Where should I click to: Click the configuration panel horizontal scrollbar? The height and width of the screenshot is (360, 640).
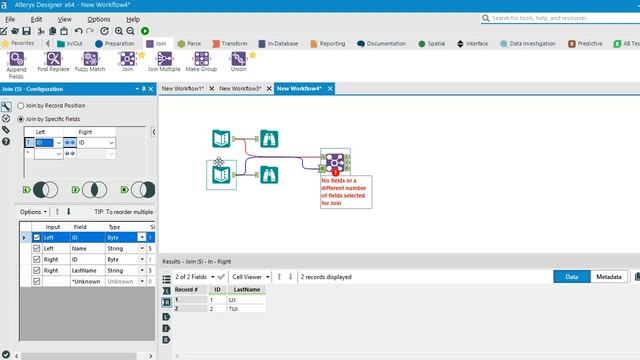79,356
